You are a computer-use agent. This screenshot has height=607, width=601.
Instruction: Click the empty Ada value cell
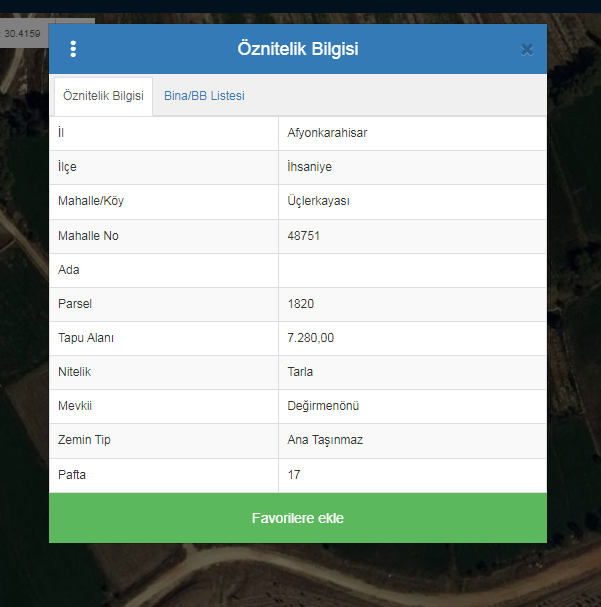point(413,271)
